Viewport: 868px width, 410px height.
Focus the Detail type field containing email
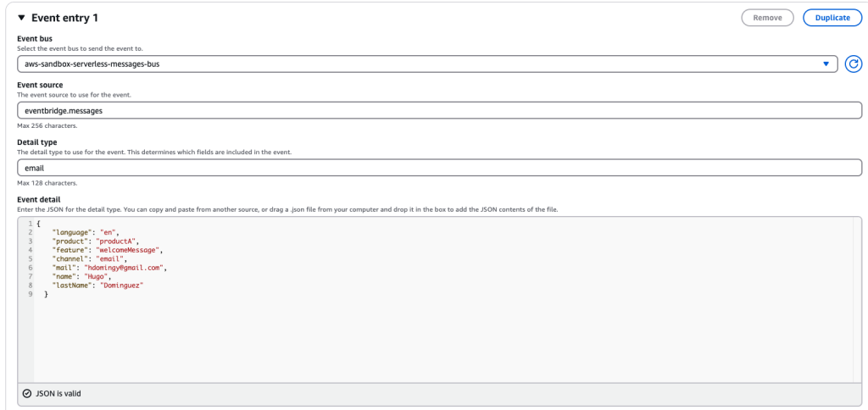coord(440,168)
